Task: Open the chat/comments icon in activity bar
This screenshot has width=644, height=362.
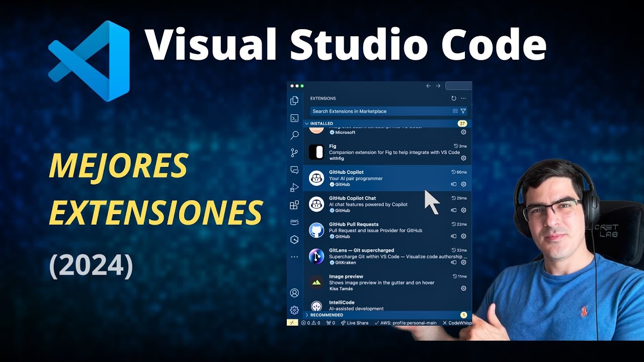Action: (294, 170)
